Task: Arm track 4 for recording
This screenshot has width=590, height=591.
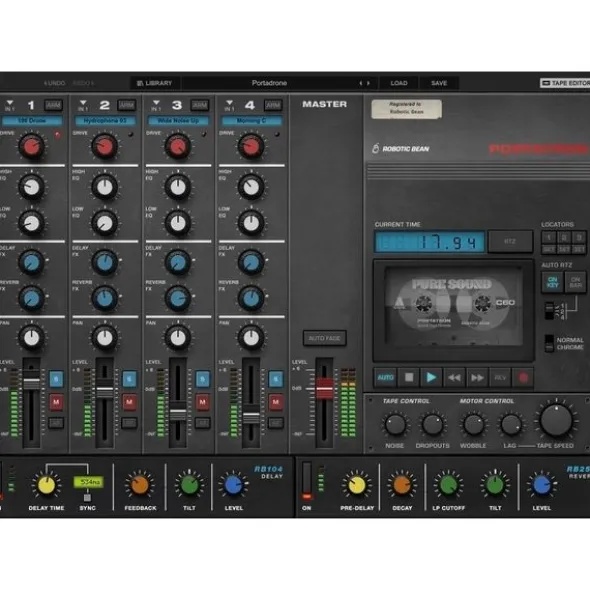Action: click(273, 105)
